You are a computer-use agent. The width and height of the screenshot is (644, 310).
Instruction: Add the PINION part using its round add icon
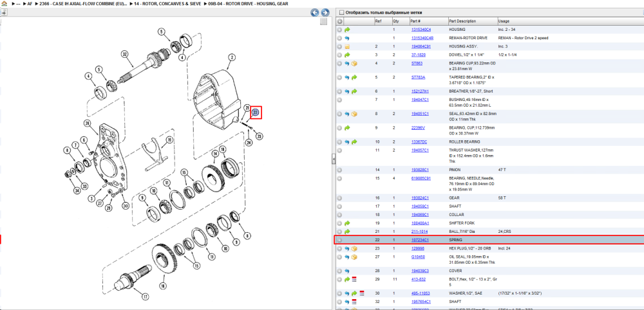(x=339, y=170)
